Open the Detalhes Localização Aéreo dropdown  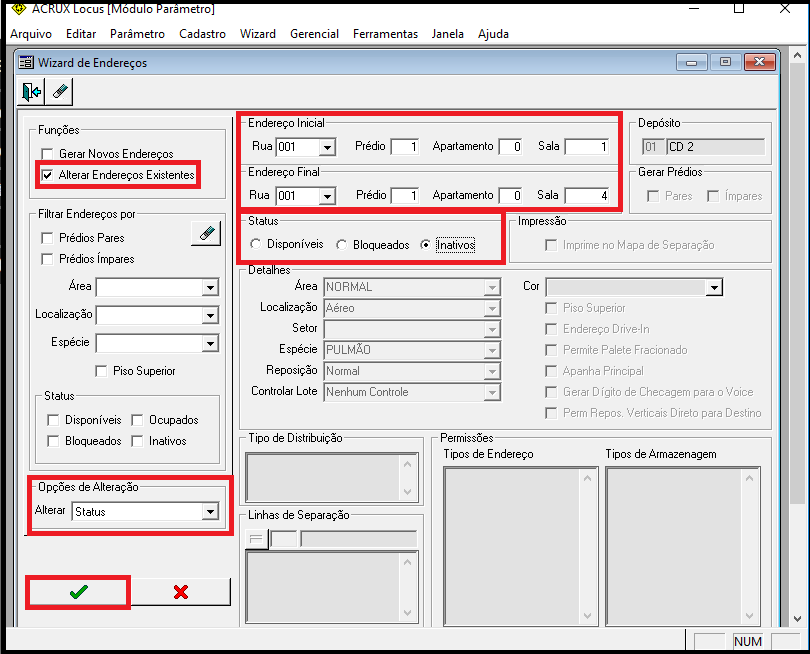point(492,308)
